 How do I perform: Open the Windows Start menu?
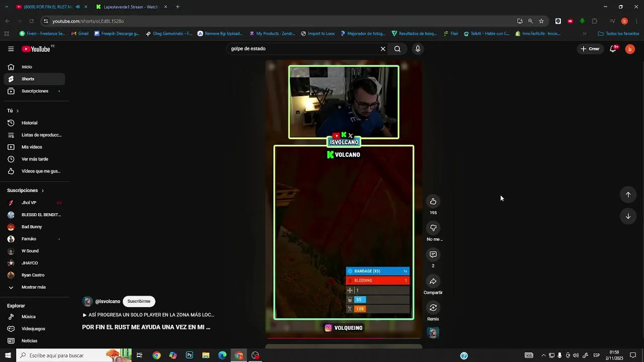pyautogui.click(x=8, y=355)
